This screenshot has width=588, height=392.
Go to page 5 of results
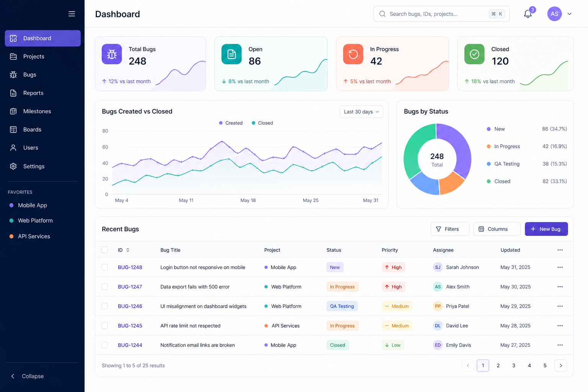click(545, 366)
